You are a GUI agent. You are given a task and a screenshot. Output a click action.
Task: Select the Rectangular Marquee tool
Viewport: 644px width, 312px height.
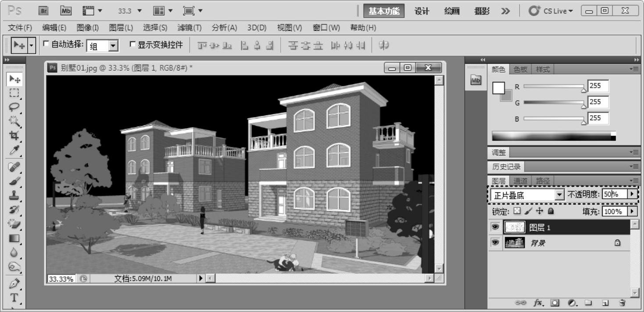click(14, 93)
